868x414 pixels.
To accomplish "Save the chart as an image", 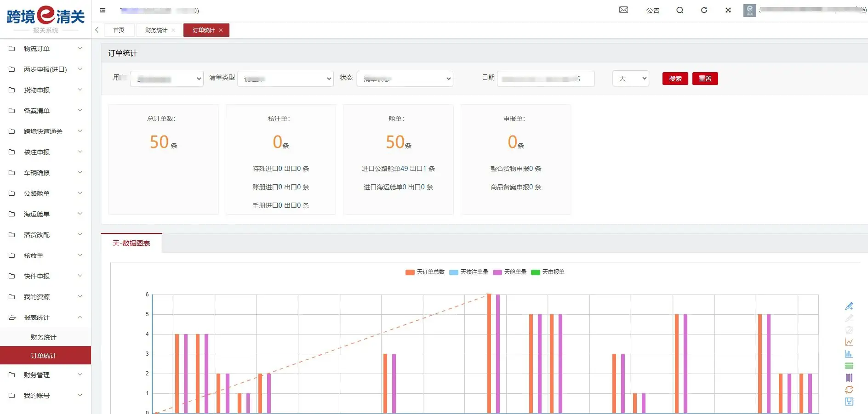I will coord(849,401).
